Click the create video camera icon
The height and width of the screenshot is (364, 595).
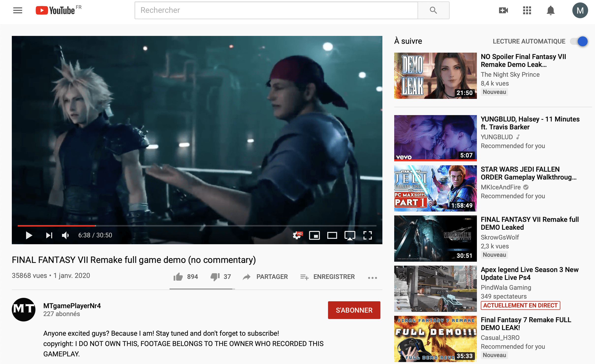pyautogui.click(x=503, y=10)
